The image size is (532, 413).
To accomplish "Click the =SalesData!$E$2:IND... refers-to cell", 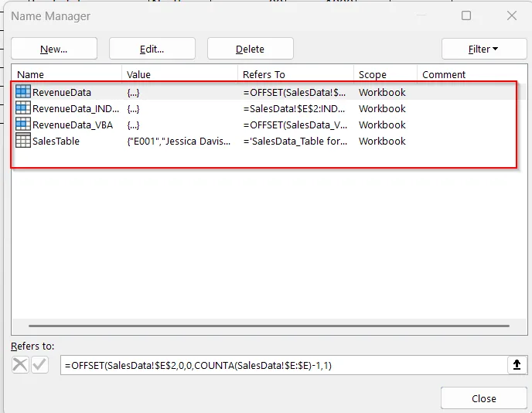I will coord(294,108).
